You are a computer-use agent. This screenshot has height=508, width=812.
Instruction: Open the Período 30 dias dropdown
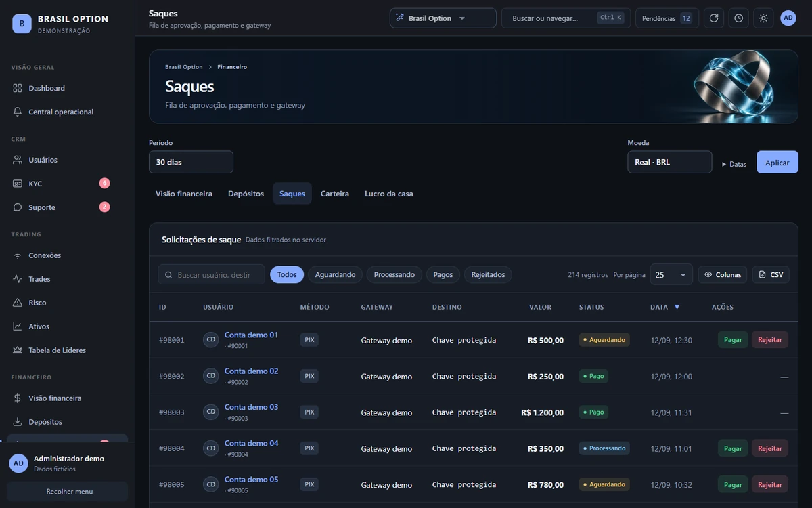tap(191, 162)
